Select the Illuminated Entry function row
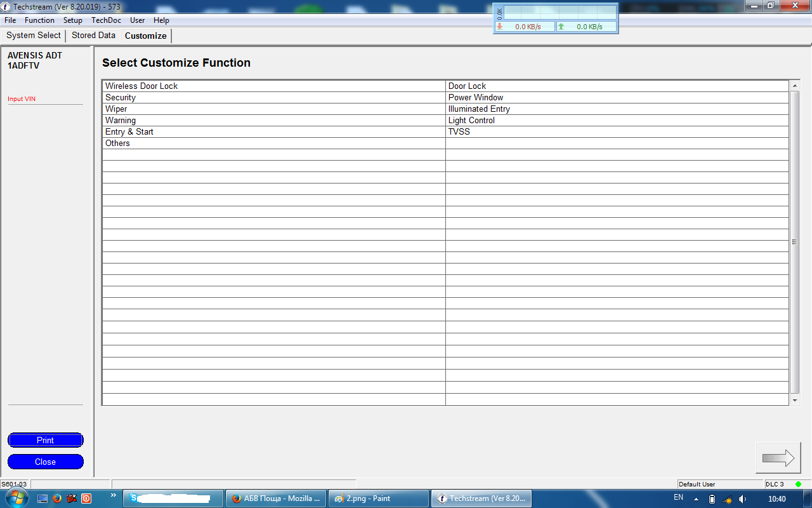 click(x=479, y=109)
